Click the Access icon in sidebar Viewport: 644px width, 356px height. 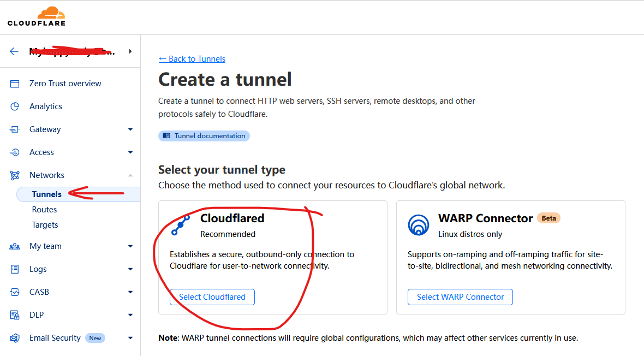[x=15, y=152]
